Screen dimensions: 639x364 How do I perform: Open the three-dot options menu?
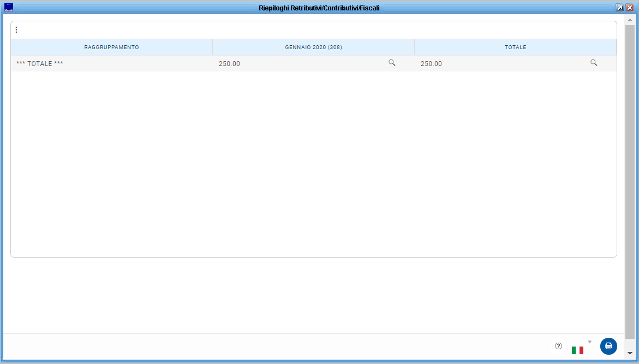click(x=16, y=30)
